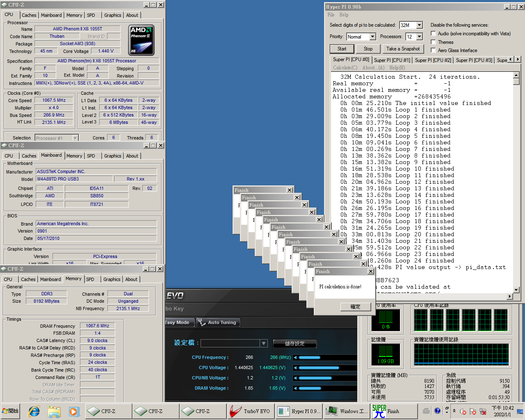Launch Internet Explorer from taskbar
The height and width of the screenshot is (420, 525).
pos(34,411)
